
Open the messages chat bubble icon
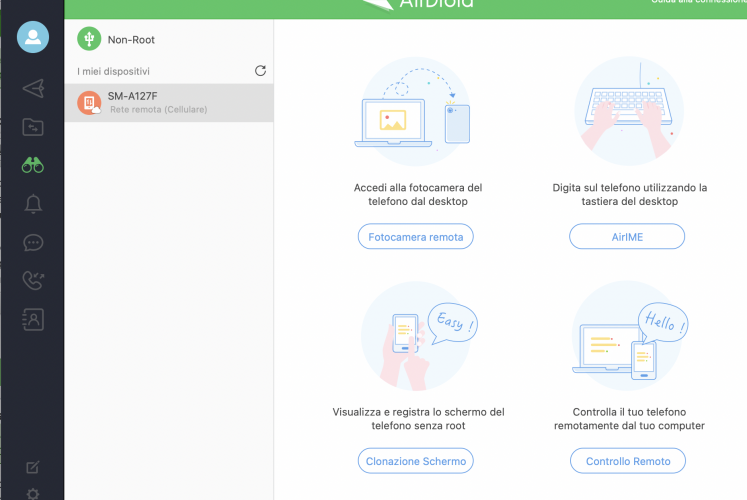click(x=33, y=243)
